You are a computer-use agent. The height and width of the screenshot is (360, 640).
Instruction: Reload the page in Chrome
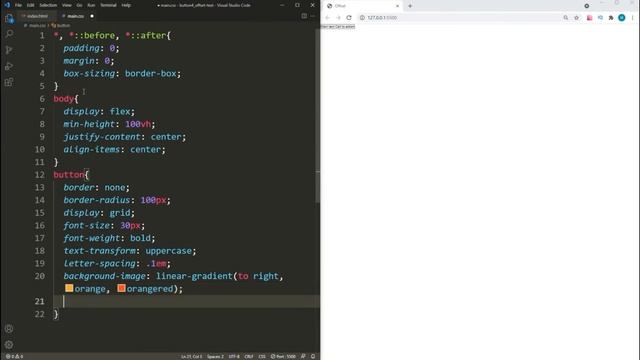[349, 18]
